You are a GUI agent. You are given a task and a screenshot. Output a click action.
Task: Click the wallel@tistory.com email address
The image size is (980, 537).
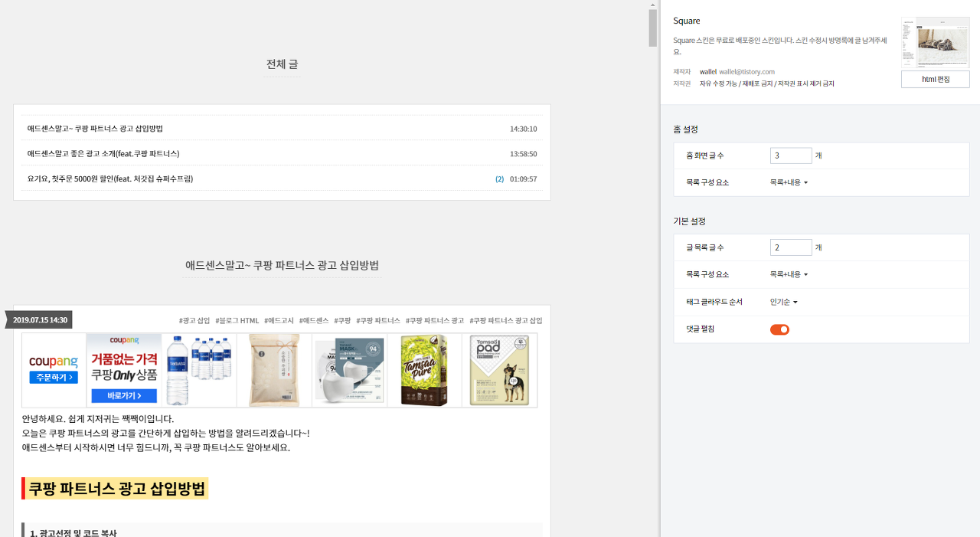coord(746,71)
